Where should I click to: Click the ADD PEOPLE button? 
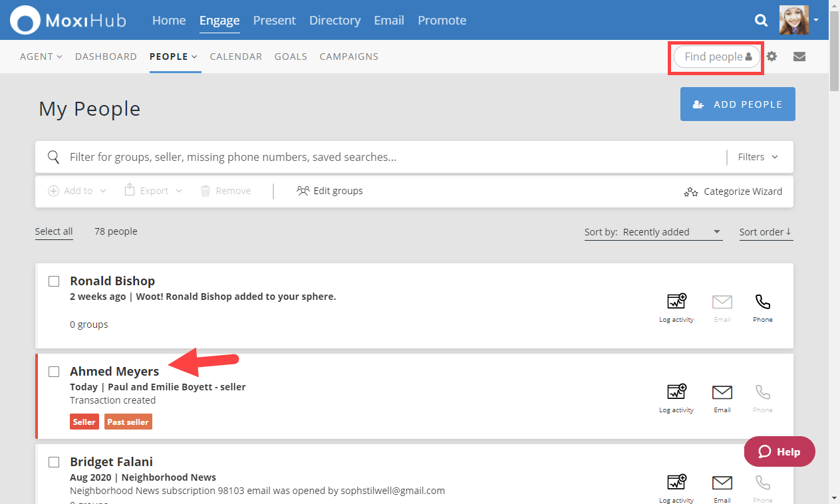click(737, 104)
